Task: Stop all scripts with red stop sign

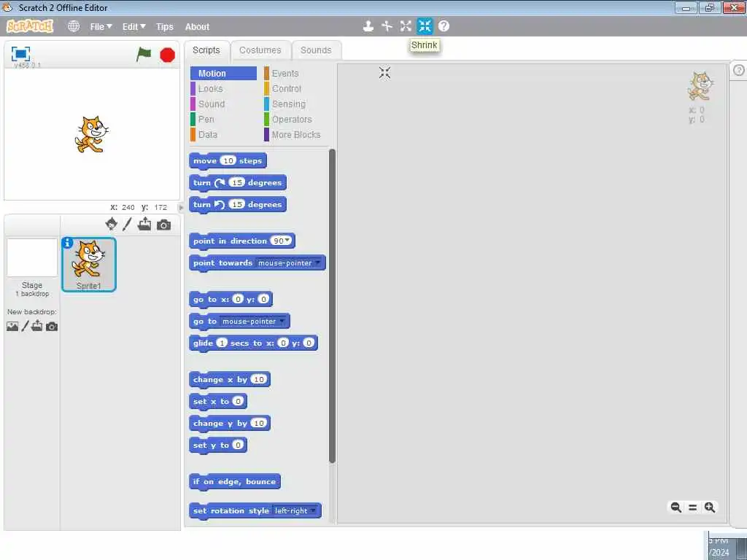Action: pyautogui.click(x=167, y=55)
